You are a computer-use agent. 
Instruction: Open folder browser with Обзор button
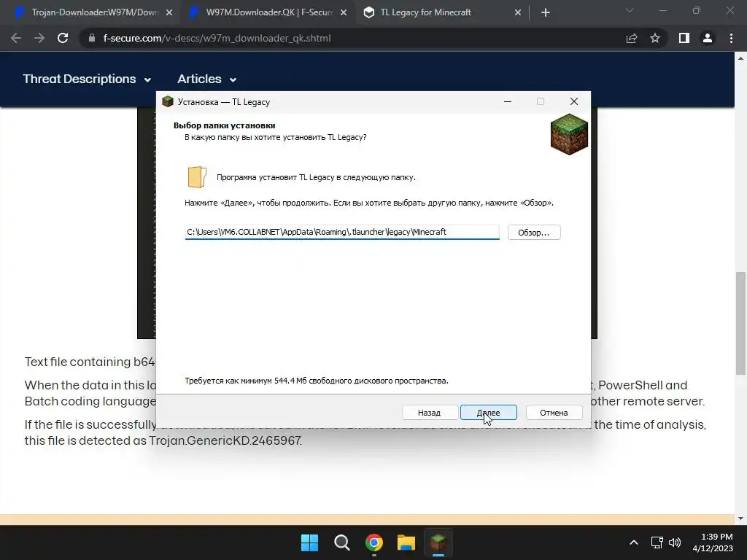(x=533, y=233)
